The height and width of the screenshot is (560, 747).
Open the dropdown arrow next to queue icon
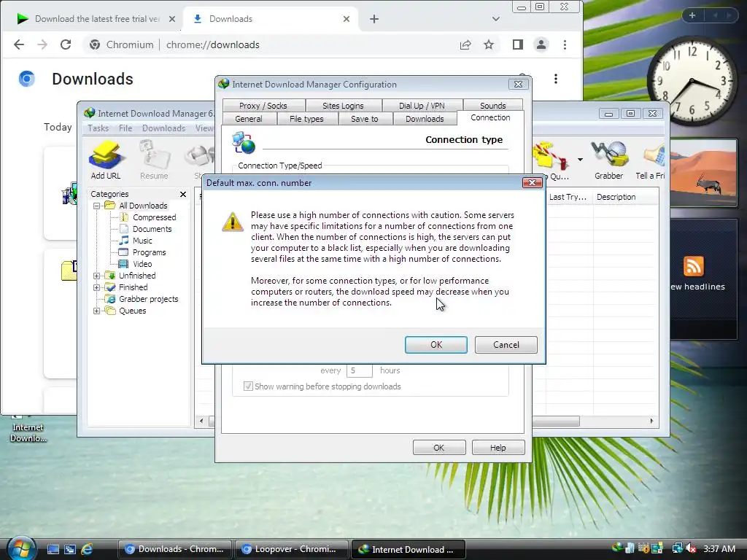[x=580, y=160]
